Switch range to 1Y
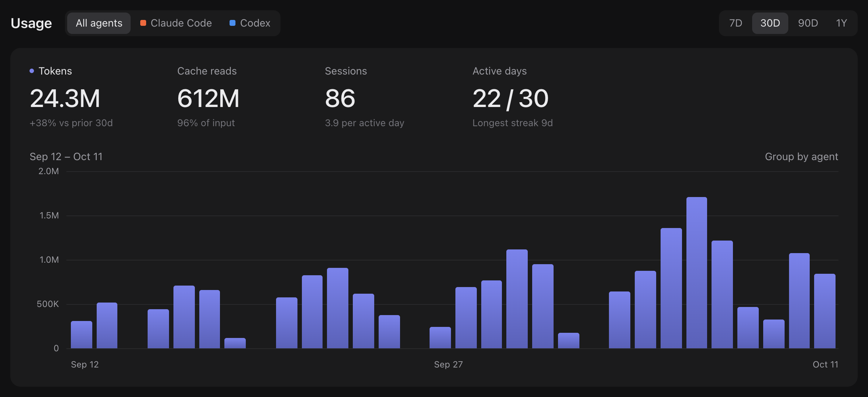868x397 pixels. [x=841, y=23]
